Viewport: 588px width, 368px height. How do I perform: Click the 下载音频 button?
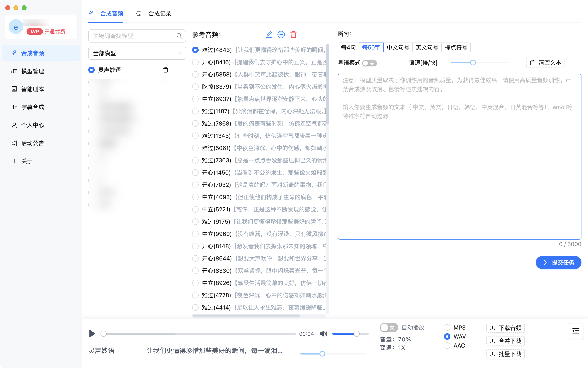point(505,328)
